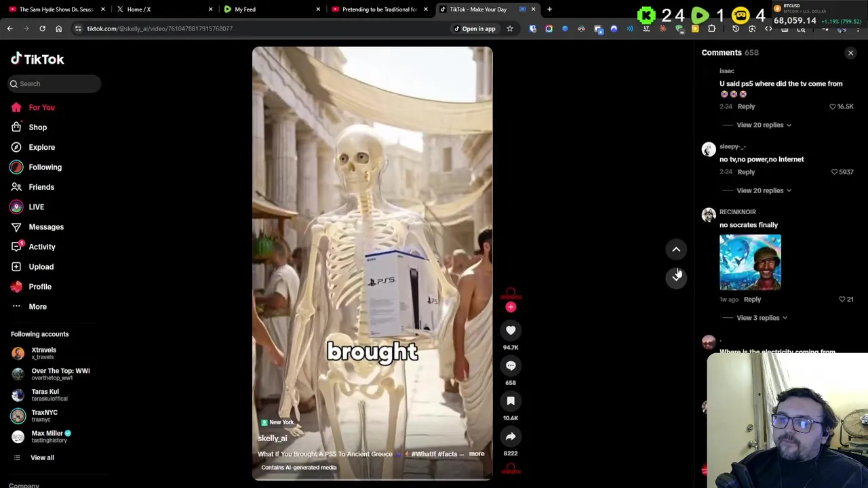Open the browser extensions puzzle icon
The image size is (868, 488).
[711, 28]
